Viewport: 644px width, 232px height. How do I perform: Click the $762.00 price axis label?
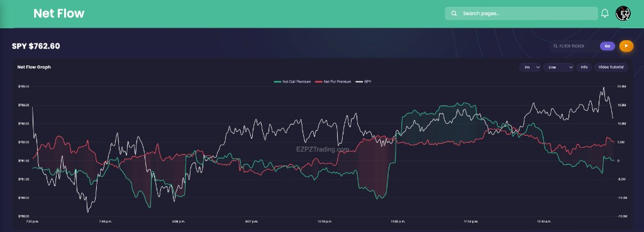click(23, 142)
